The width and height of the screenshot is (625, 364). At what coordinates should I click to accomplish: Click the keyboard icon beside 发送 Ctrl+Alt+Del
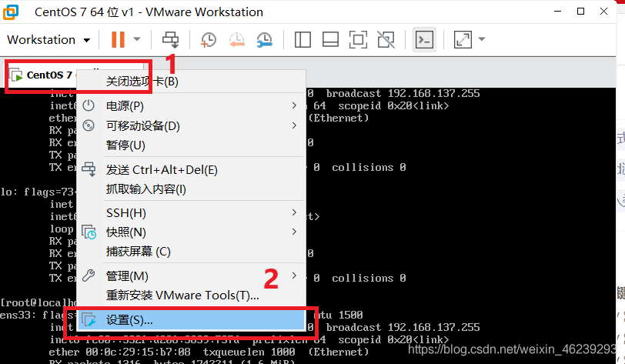tap(89, 169)
